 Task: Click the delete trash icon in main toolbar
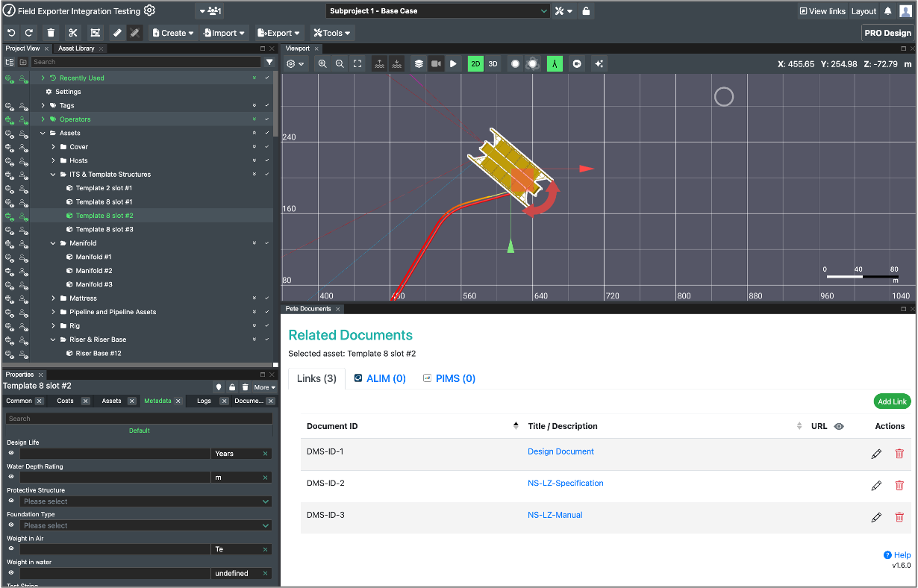(51, 33)
